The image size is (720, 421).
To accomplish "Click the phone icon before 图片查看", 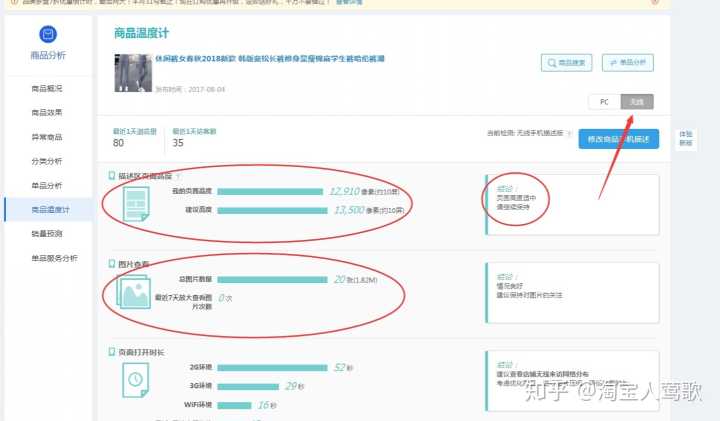I will 112,264.
